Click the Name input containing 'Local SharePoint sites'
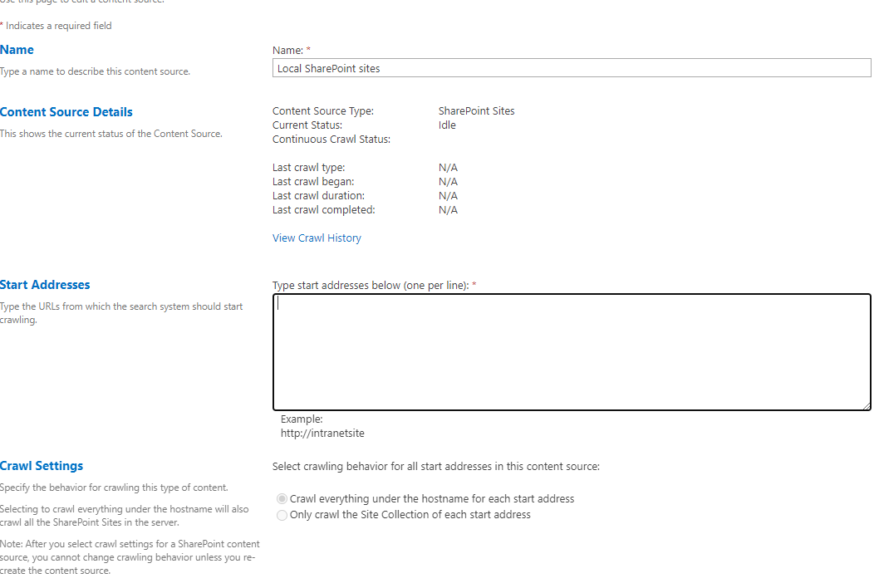 click(572, 67)
